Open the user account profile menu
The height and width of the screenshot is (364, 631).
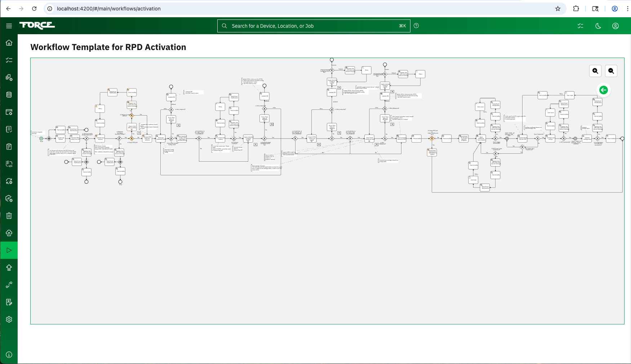click(x=616, y=26)
